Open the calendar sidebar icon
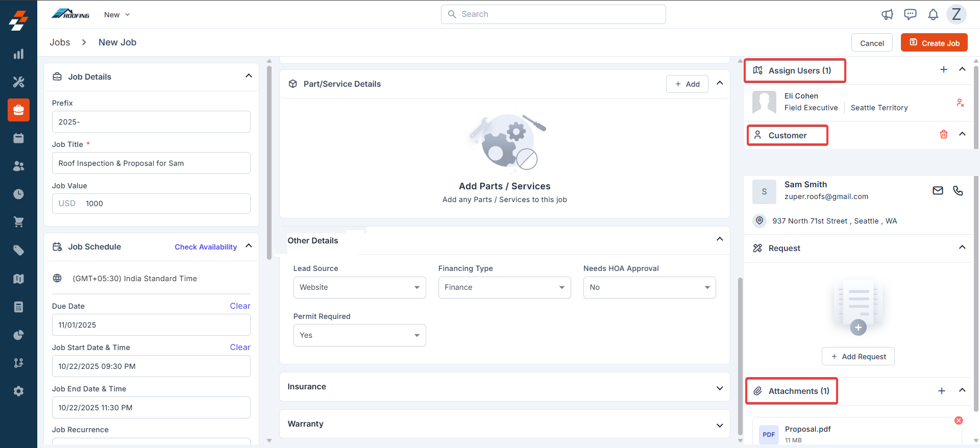This screenshot has height=448, width=980. pyautogui.click(x=18, y=138)
